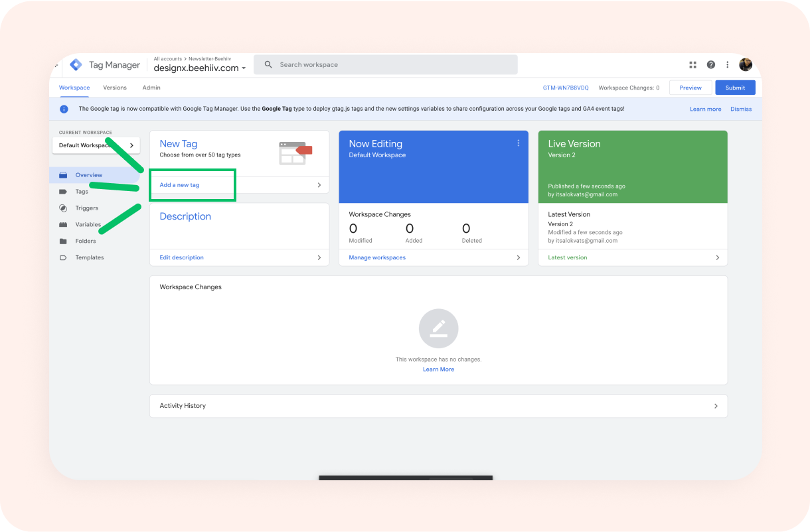This screenshot has width=810, height=532.
Task: Select Overview in the sidebar
Action: pos(89,175)
